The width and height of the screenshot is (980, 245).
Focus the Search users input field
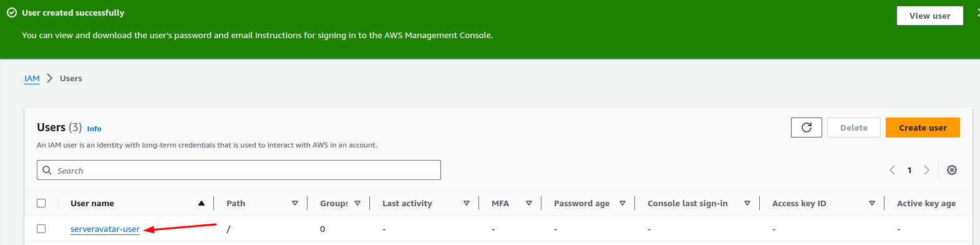(239, 170)
